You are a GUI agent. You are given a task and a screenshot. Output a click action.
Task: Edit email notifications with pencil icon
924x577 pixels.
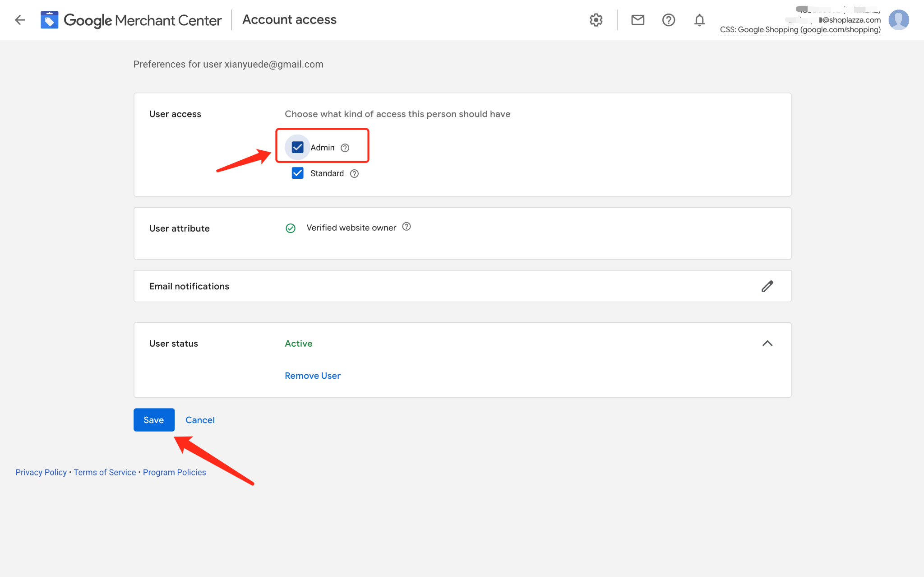(767, 286)
